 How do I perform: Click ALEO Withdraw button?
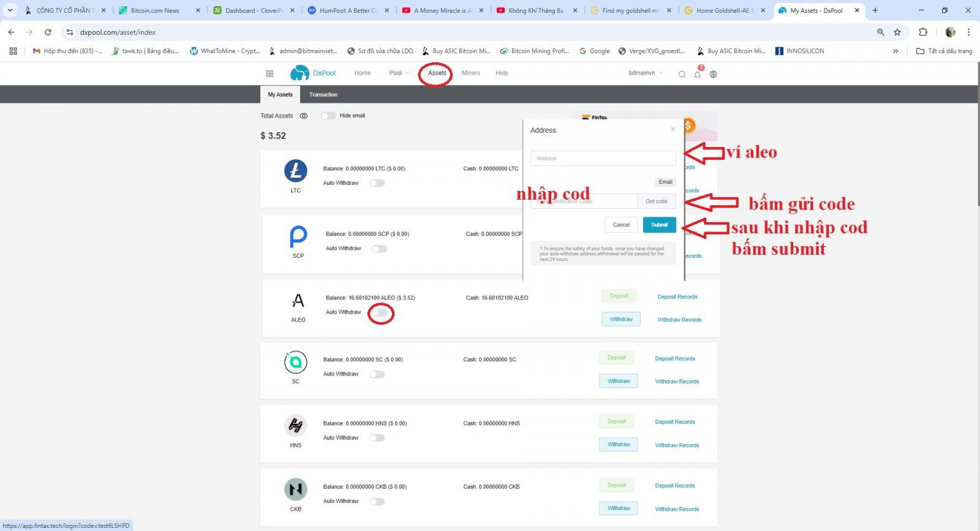621,319
